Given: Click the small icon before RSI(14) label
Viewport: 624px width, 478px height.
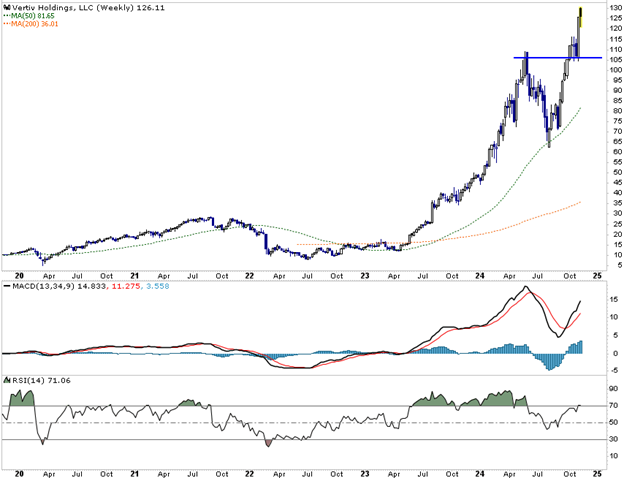Looking at the screenshot, I should (6, 380).
